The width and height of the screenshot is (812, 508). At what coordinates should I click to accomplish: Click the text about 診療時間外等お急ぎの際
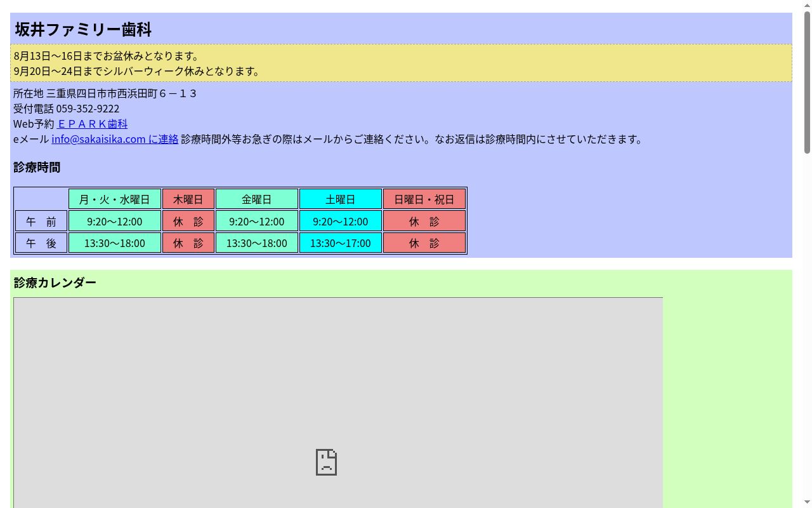(412, 139)
